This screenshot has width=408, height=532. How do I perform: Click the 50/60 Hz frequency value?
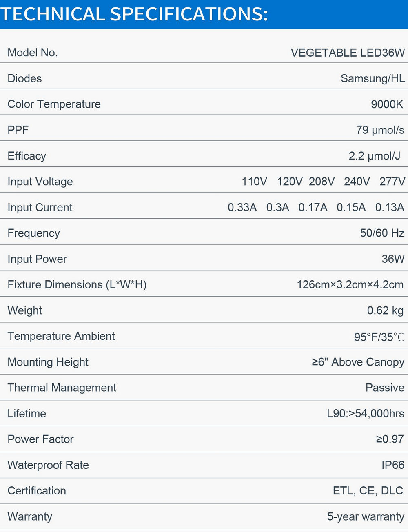tap(382, 233)
